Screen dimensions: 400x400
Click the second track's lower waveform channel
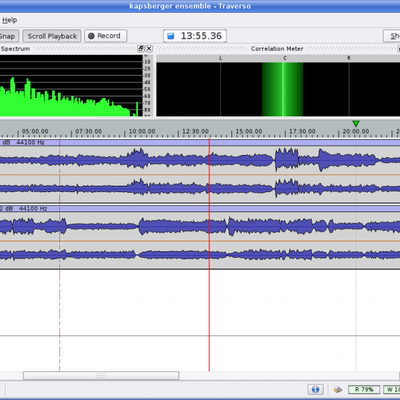pyautogui.click(x=200, y=255)
